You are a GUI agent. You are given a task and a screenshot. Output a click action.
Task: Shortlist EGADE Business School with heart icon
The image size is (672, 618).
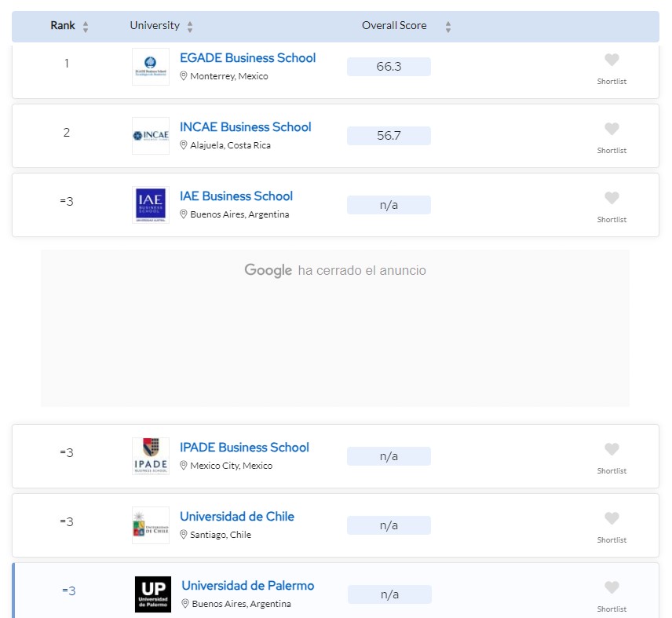(x=612, y=60)
